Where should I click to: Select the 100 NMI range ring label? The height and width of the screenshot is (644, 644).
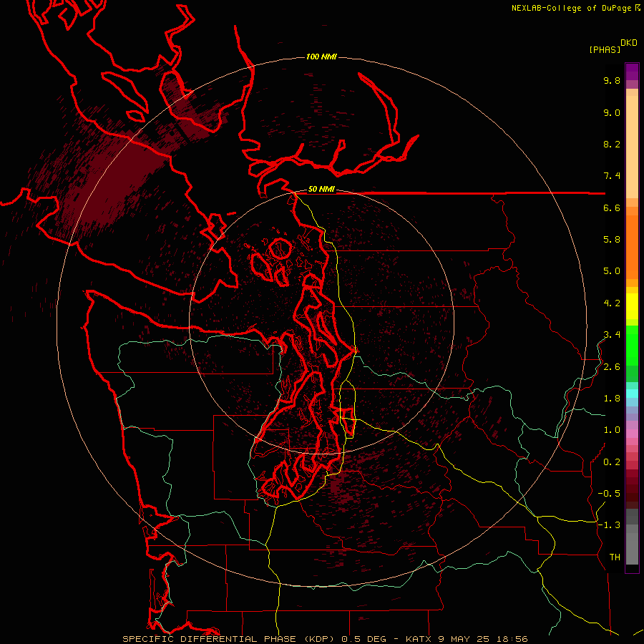(321, 57)
